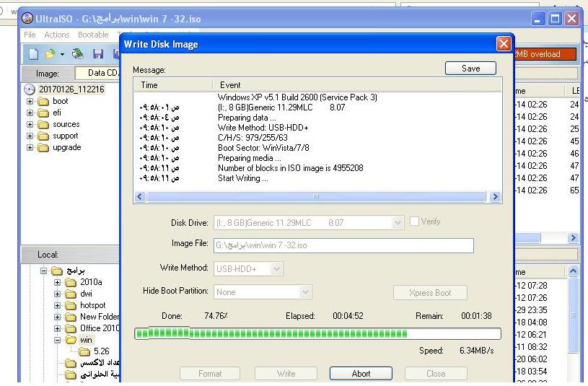The image size is (588, 386).
Task: Select the 5.26 folder icon
Action: 84,352
